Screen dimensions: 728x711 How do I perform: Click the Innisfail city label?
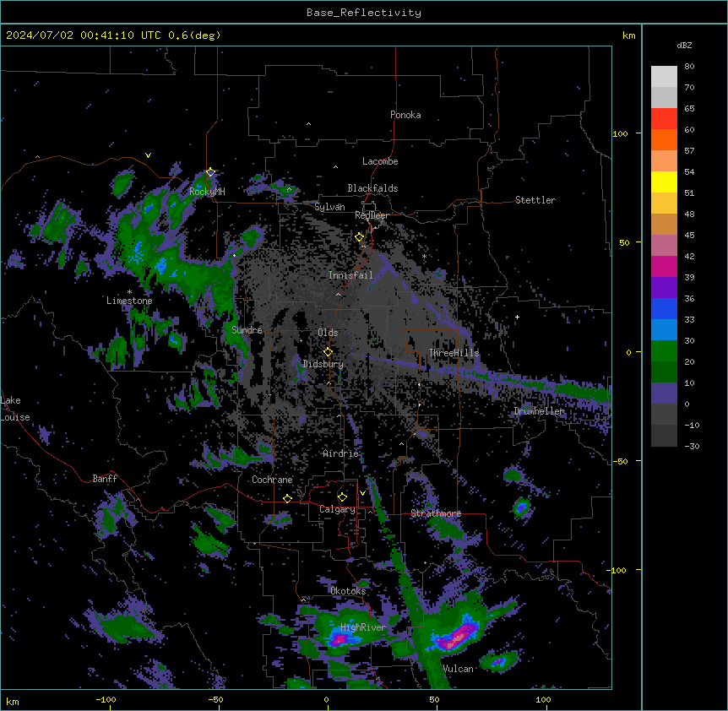350,275
